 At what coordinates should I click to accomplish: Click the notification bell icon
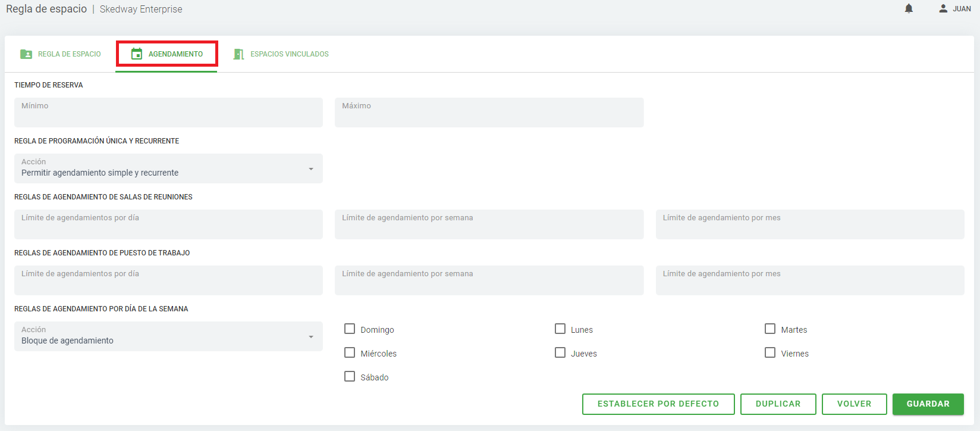pos(909,8)
